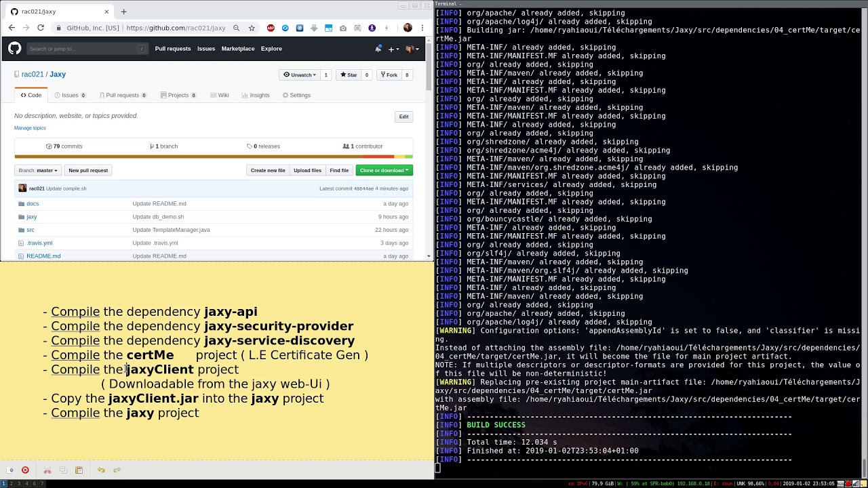The width and height of the screenshot is (868, 488).
Task: Open the .travis.yml file
Action: [x=39, y=243]
